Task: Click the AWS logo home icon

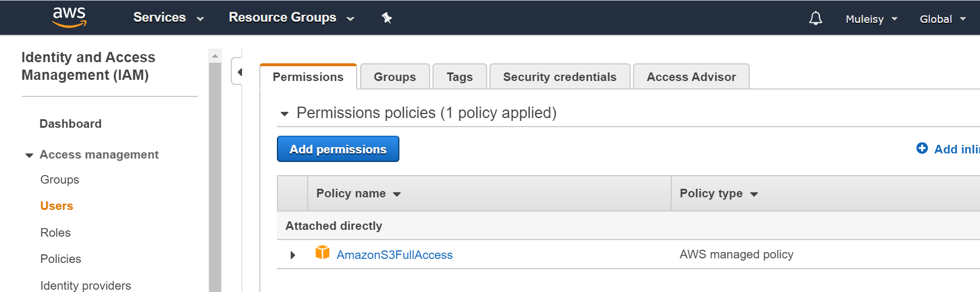Action: 69,17
